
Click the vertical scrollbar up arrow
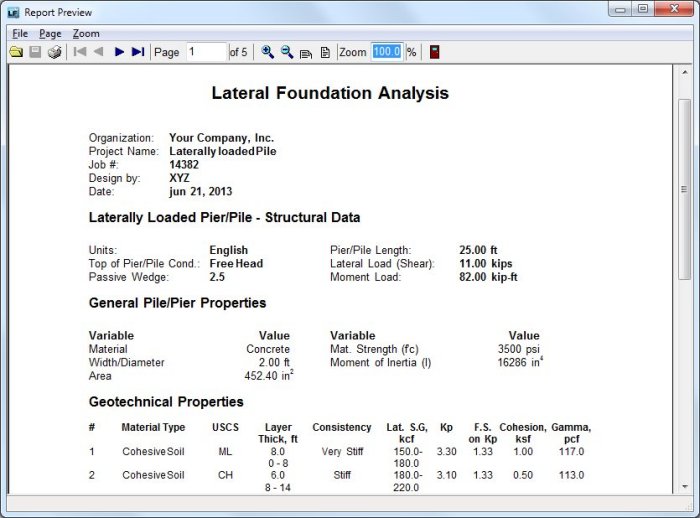tap(684, 75)
